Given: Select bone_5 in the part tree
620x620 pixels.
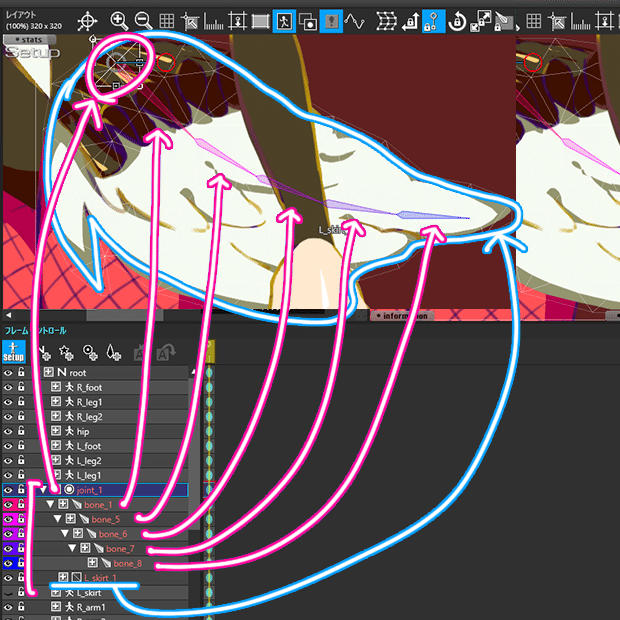Looking at the screenshot, I should (106, 519).
